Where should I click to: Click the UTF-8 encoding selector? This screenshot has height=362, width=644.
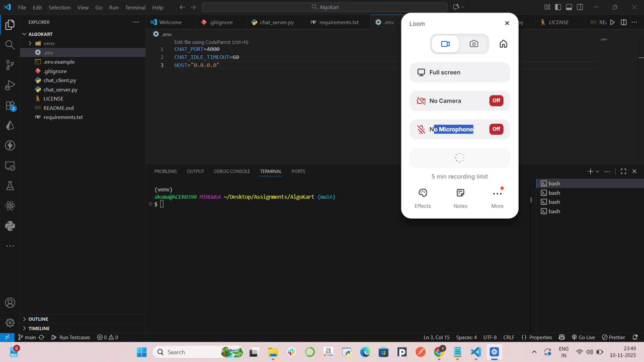pyautogui.click(x=490, y=337)
